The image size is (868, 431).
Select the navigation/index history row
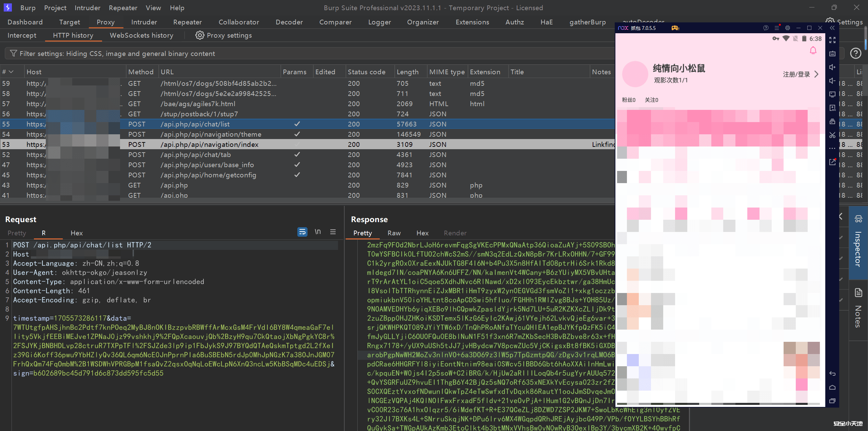tap(210, 144)
